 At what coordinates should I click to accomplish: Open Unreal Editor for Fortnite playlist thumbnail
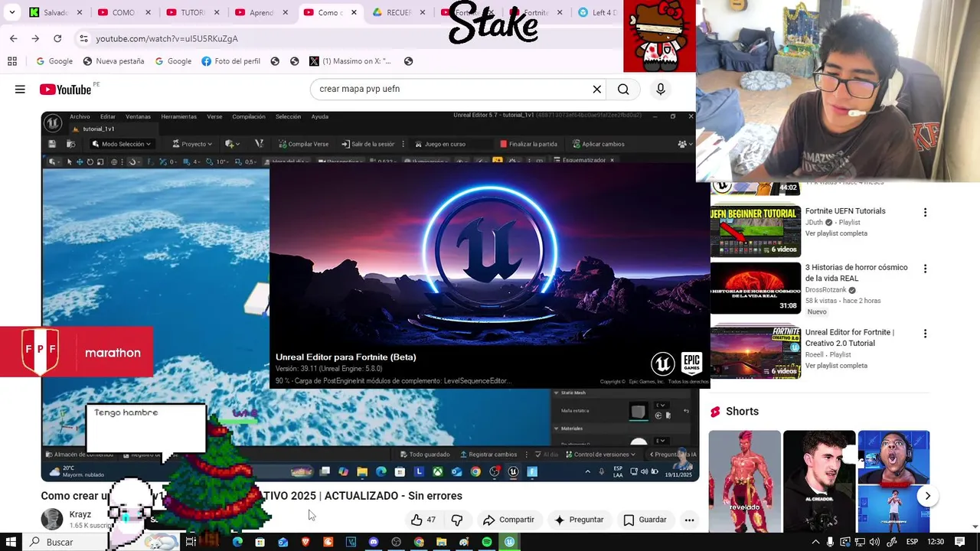tap(755, 353)
